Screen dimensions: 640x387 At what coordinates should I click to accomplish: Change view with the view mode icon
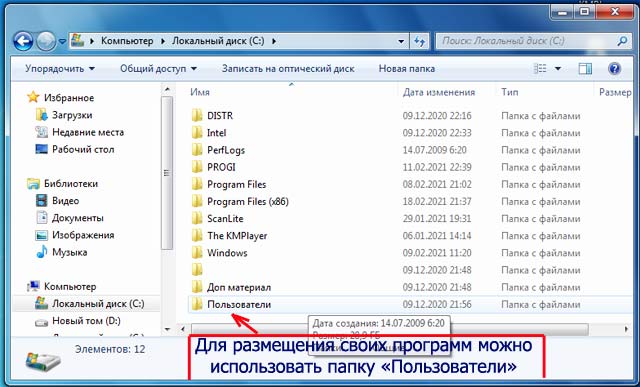pos(540,69)
